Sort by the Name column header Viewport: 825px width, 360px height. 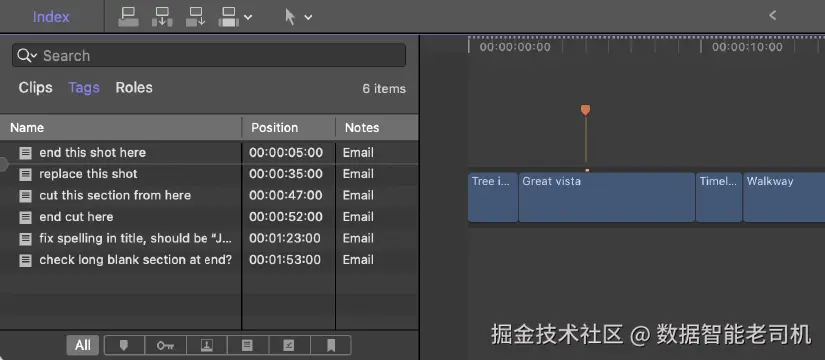tap(120, 127)
